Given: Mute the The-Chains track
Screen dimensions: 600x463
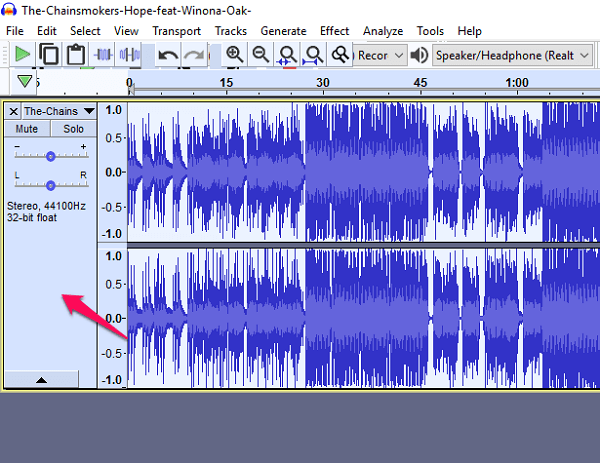Looking at the screenshot, I should tap(27, 129).
